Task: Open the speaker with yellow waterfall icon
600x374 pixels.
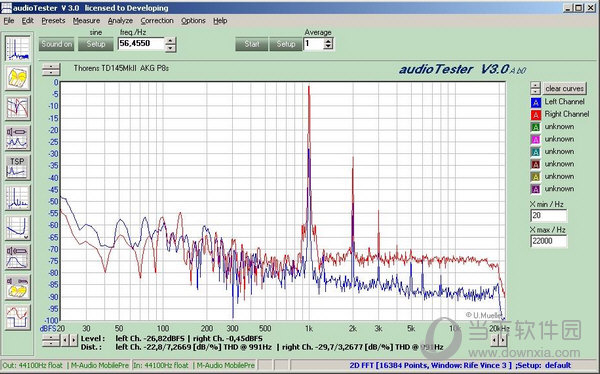Action: (17, 287)
